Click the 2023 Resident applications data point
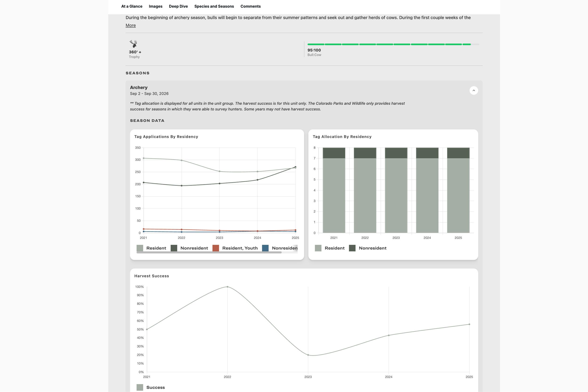588x392 pixels. coord(219,171)
